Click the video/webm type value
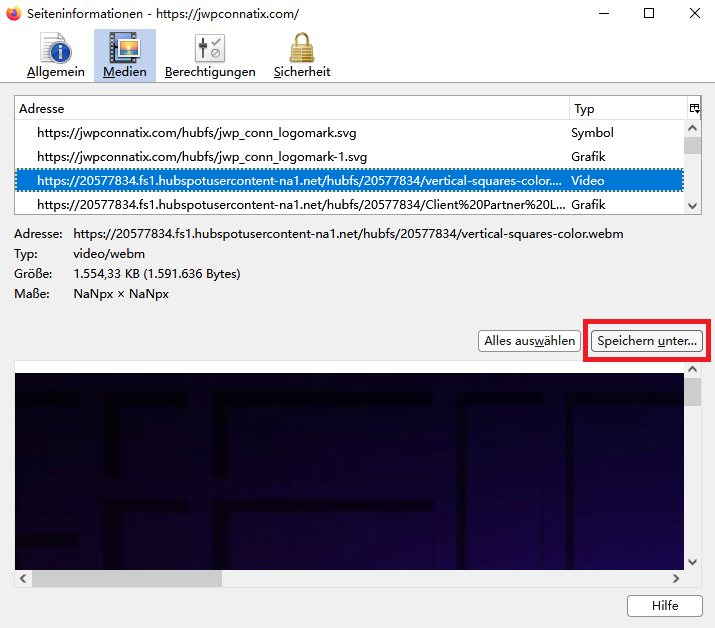 tap(109, 254)
